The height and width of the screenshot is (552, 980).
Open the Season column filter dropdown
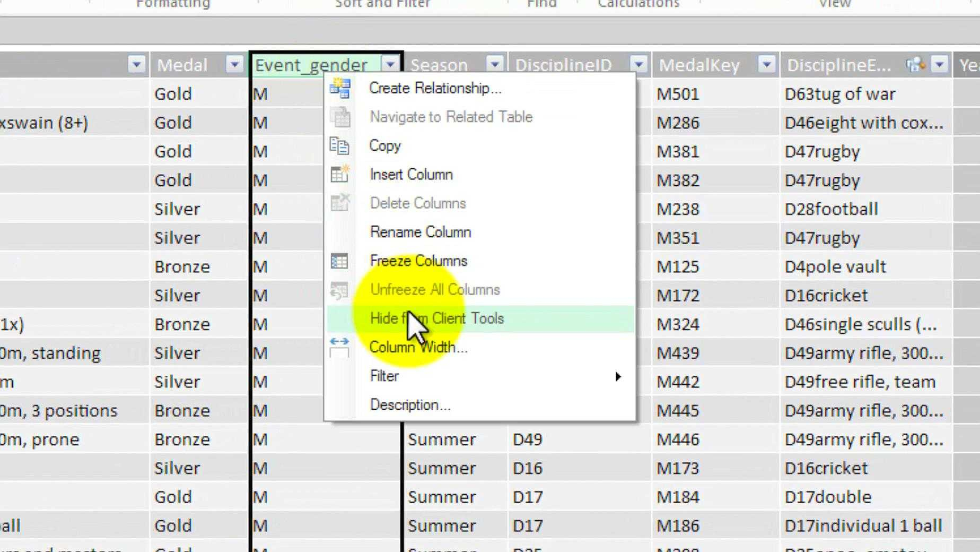[494, 65]
